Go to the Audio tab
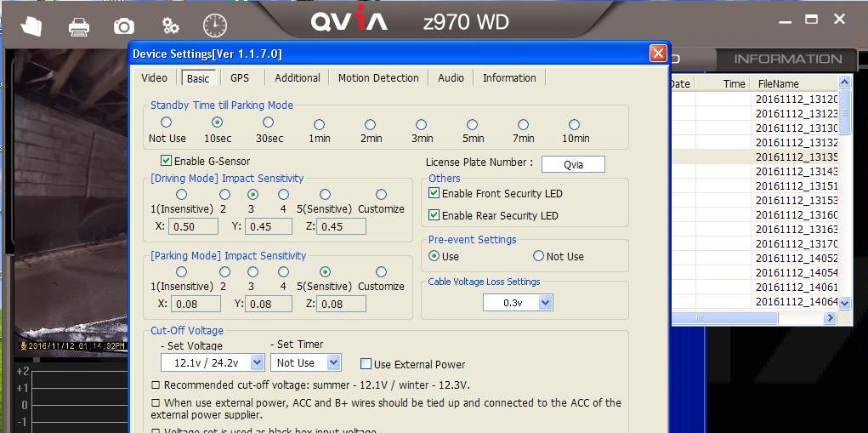This screenshot has width=868, height=433. click(x=451, y=78)
